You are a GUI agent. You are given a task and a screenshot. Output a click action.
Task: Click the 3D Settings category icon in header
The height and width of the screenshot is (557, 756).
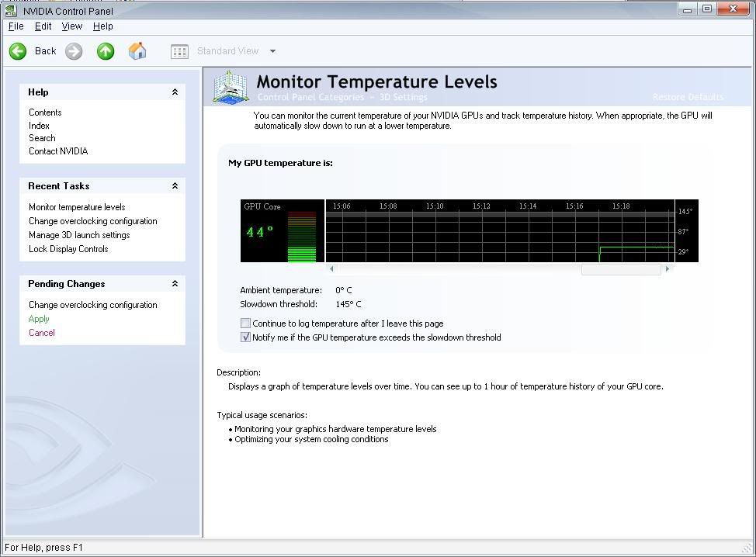231,87
